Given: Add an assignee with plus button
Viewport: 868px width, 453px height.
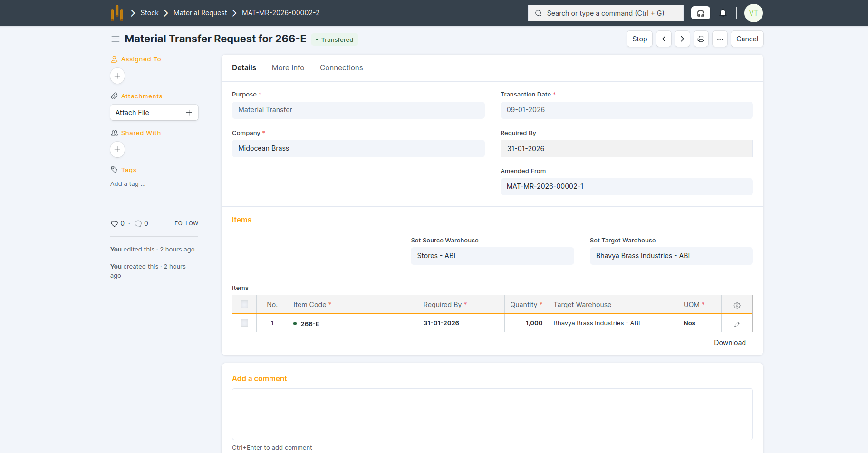Looking at the screenshot, I should tap(117, 76).
